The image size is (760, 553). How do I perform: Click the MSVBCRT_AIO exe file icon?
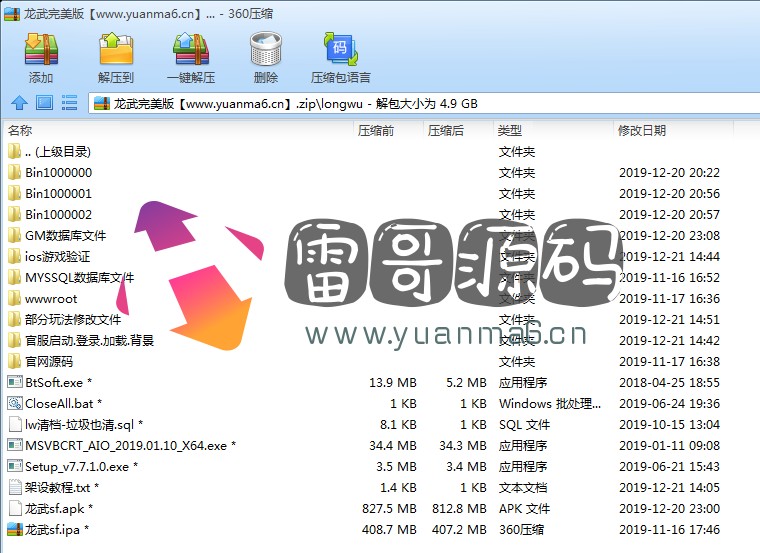pyautogui.click(x=15, y=445)
